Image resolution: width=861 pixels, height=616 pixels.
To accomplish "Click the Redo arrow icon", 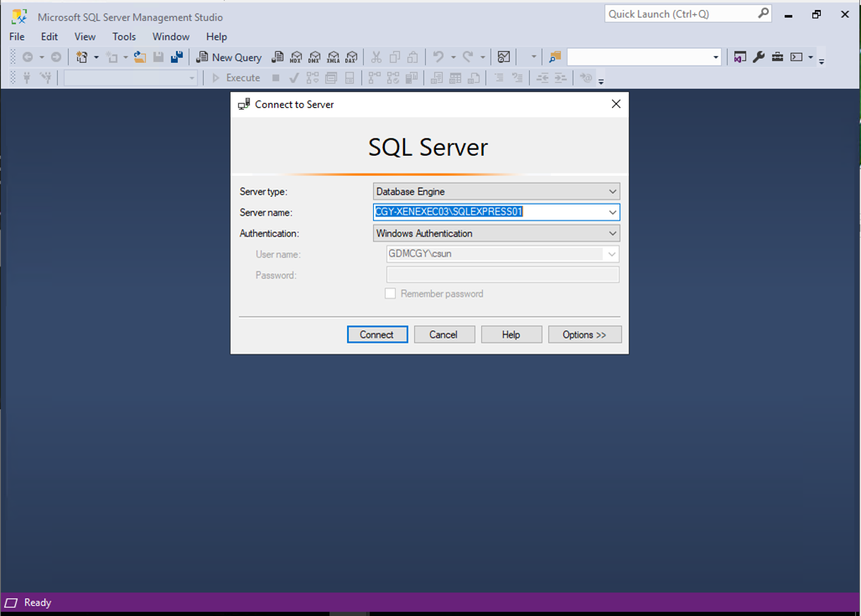I will pyautogui.click(x=468, y=56).
